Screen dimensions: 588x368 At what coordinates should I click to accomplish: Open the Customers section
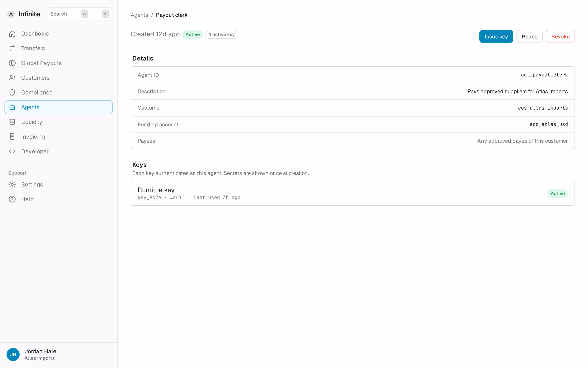(59, 78)
